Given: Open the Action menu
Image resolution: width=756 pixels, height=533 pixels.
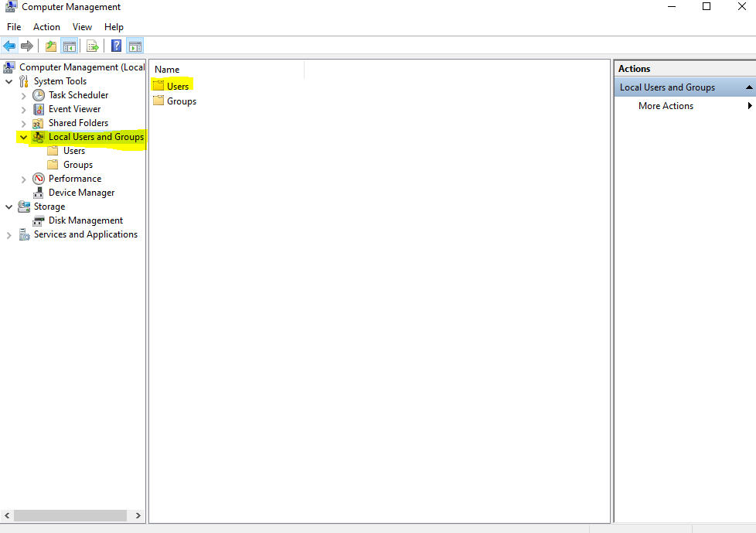Looking at the screenshot, I should (47, 27).
